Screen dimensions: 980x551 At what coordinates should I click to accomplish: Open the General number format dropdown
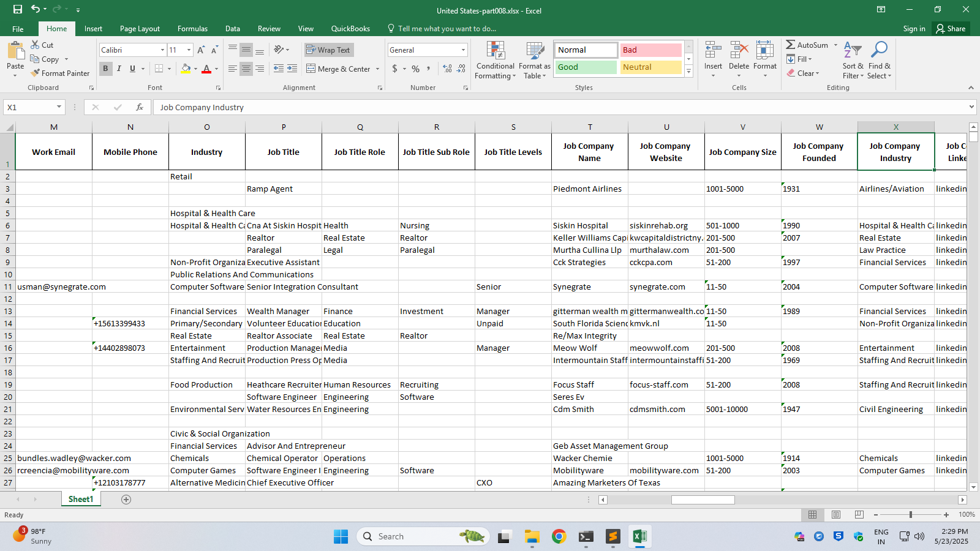tap(463, 50)
